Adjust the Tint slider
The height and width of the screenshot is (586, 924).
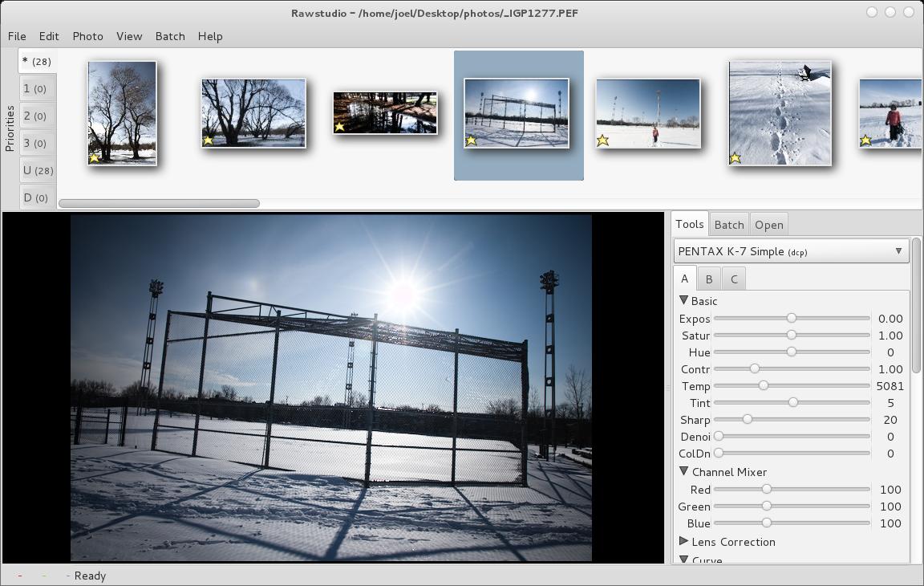click(792, 403)
